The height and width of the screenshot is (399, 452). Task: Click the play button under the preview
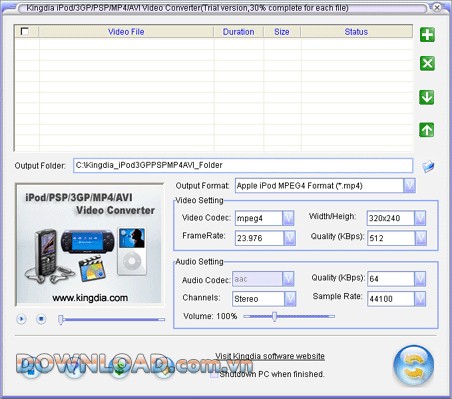21,319
